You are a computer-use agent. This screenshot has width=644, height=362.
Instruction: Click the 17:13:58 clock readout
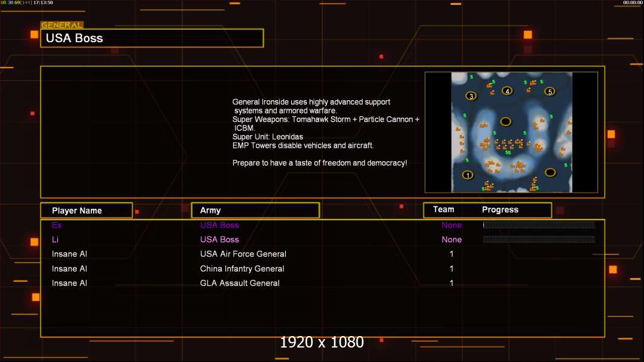coord(43,2)
